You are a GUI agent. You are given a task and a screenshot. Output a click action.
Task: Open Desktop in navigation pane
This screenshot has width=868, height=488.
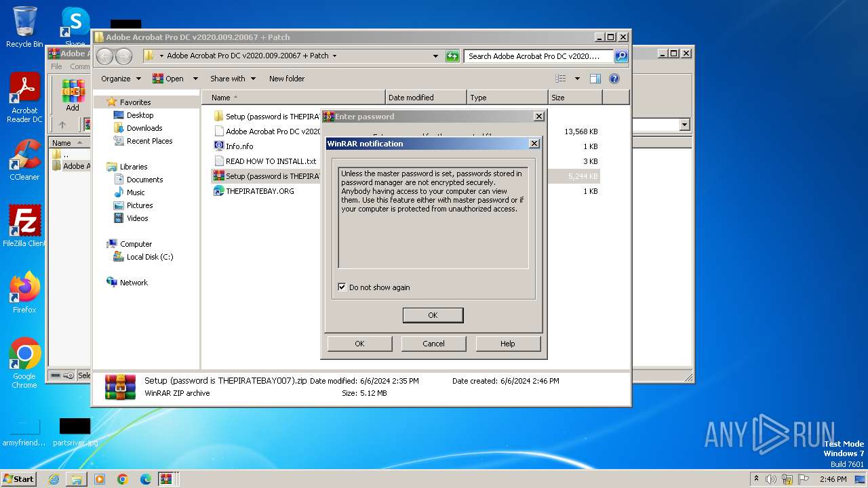140,115
